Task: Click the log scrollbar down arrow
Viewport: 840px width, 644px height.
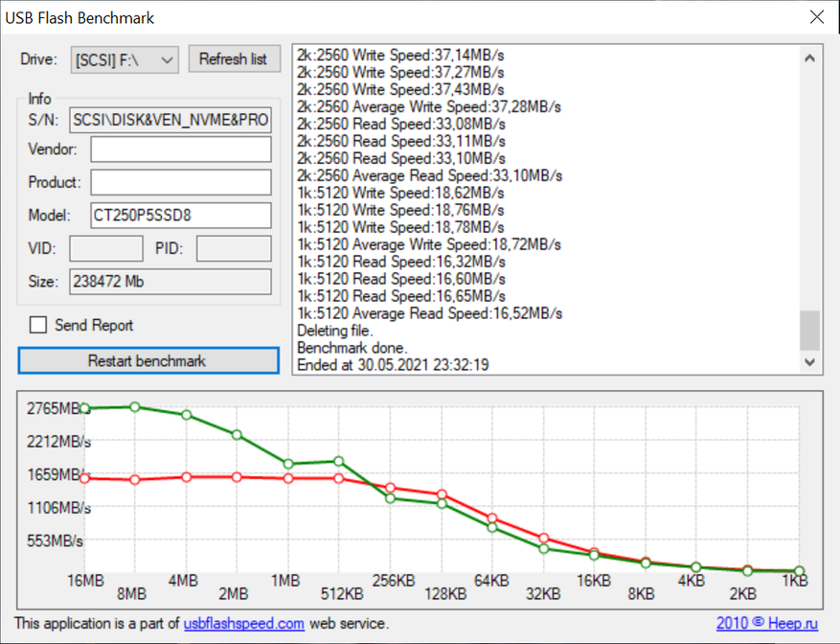Action: [810, 363]
